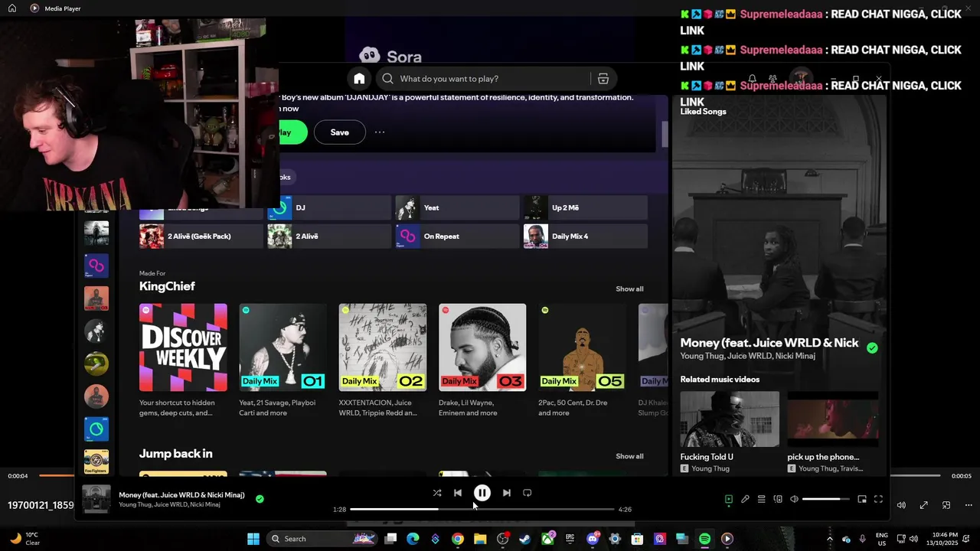Seek on Media Player video timeline
The height and width of the screenshot is (551, 980).
point(490,476)
